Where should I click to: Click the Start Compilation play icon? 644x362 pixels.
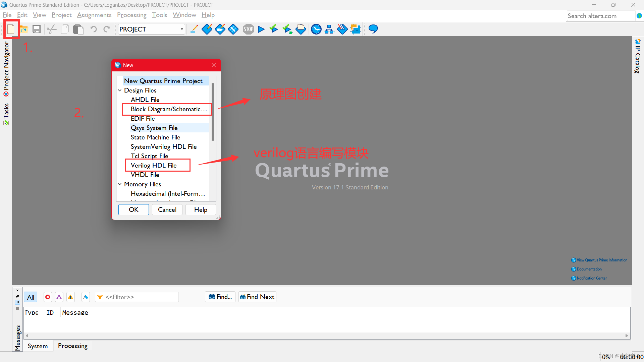(x=261, y=29)
